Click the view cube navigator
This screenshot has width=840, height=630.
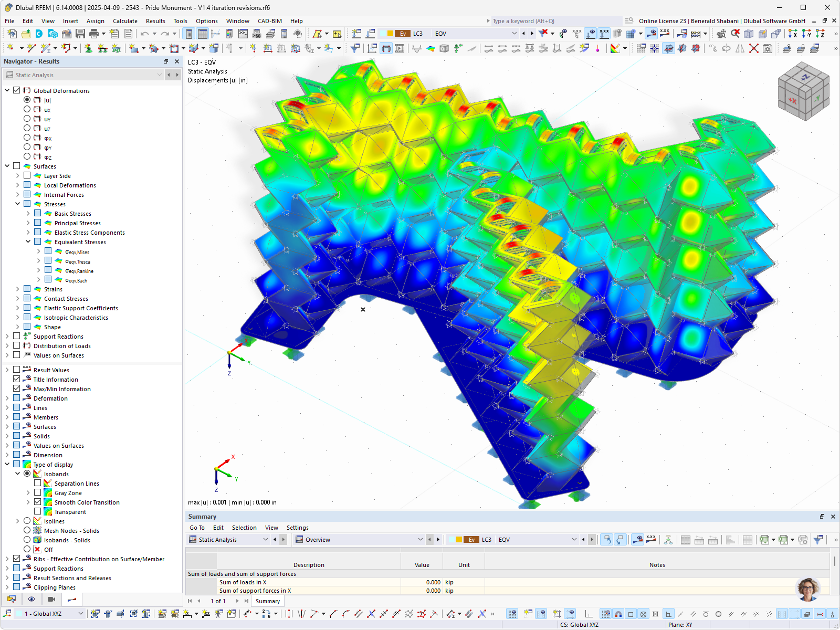click(x=803, y=91)
